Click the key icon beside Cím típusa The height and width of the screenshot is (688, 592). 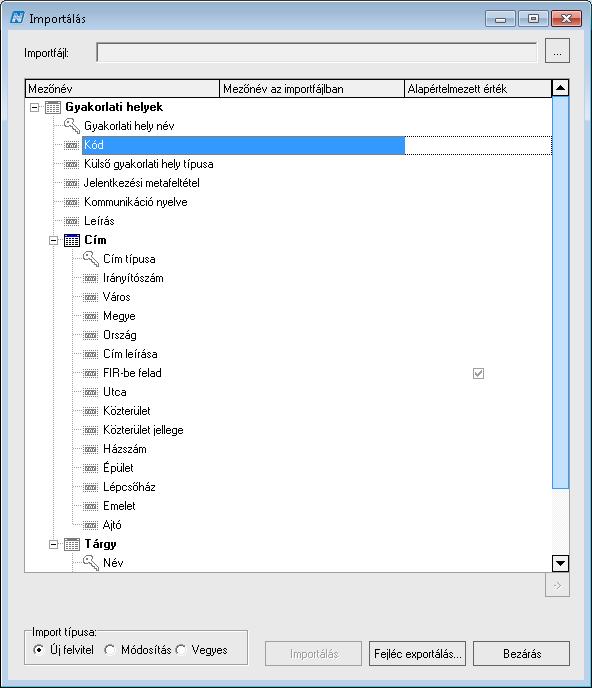pyautogui.click(x=91, y=259)
